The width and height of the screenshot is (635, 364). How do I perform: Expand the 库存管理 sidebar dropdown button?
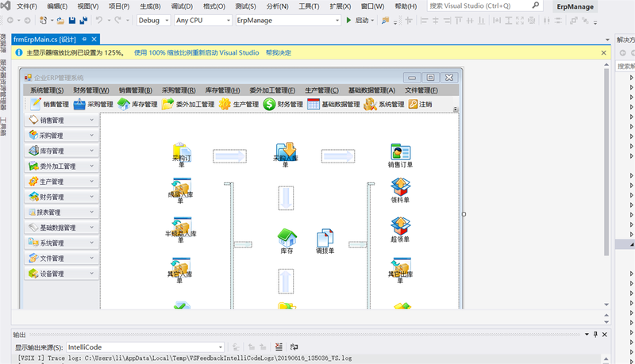[92, 151]
